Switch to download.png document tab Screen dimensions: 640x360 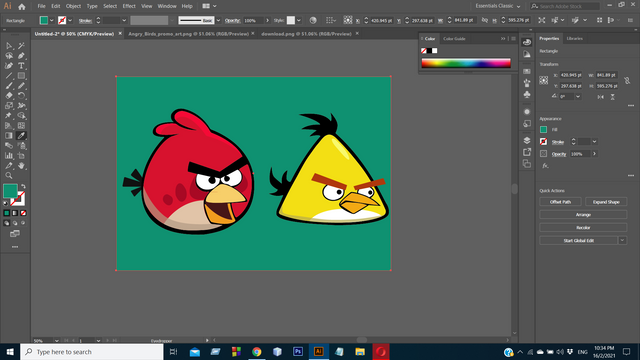(306, 34)
